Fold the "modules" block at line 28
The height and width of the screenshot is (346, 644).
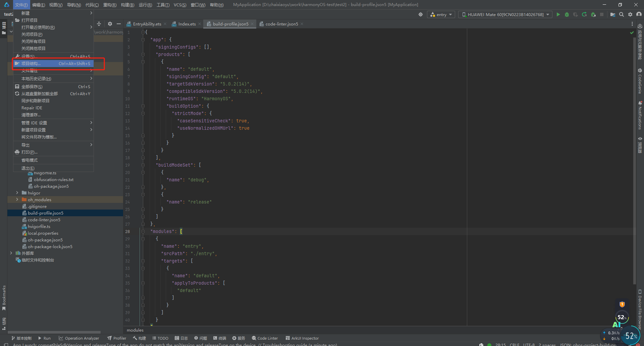(x=143, y=231)
